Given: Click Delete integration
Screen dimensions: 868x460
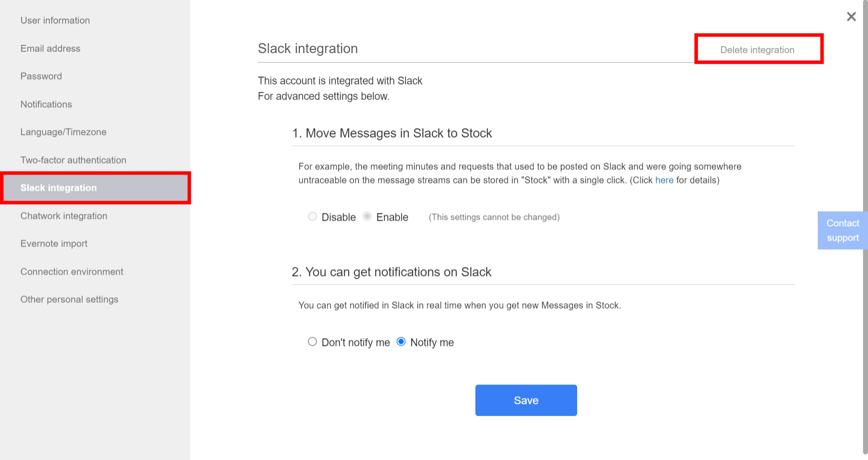Looking at the screenshot, I should [x=757, y=50].
